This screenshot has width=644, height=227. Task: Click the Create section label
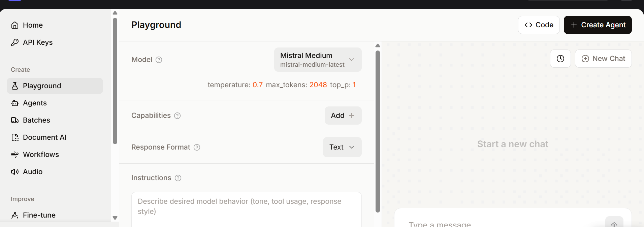(20, 70)
